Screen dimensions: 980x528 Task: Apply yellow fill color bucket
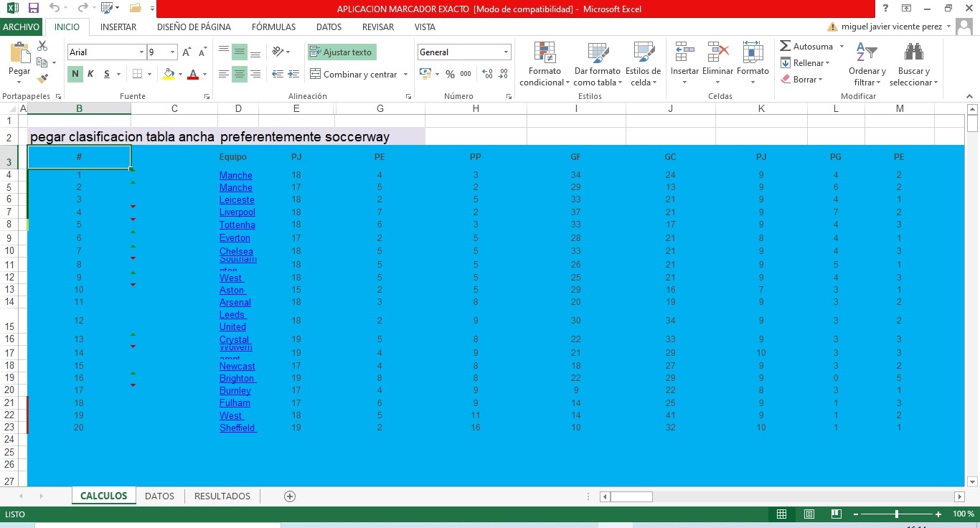[x=169, y=74]
